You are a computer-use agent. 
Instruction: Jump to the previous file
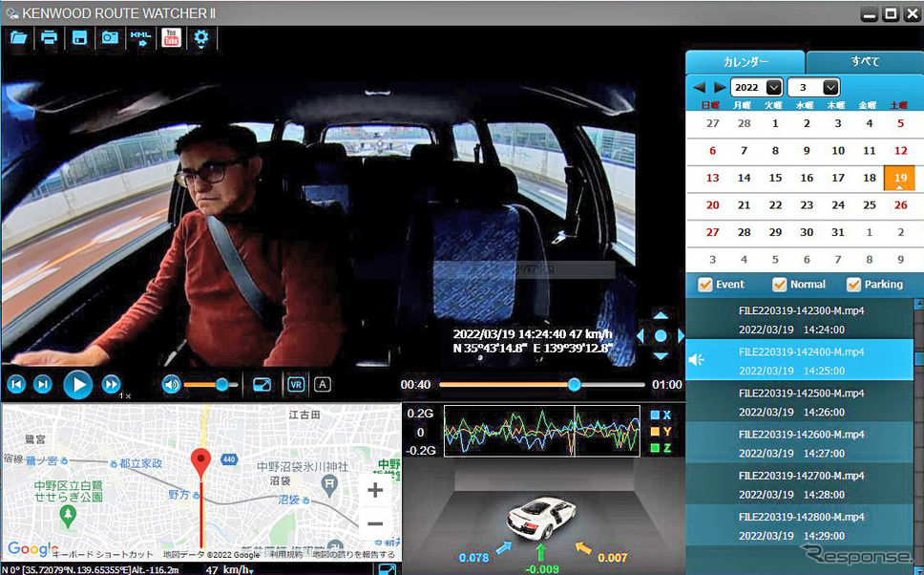pyautogui.click(x=16, y=385)
